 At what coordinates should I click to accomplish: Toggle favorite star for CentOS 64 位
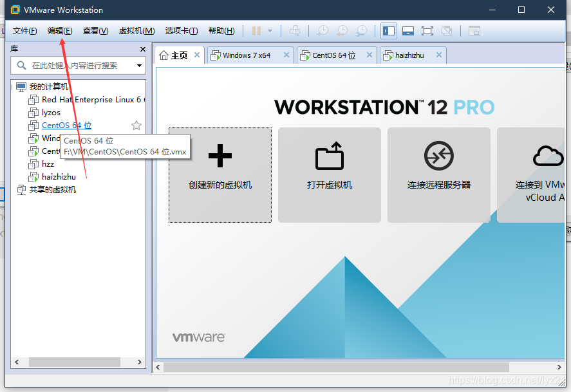coord(136,126)
